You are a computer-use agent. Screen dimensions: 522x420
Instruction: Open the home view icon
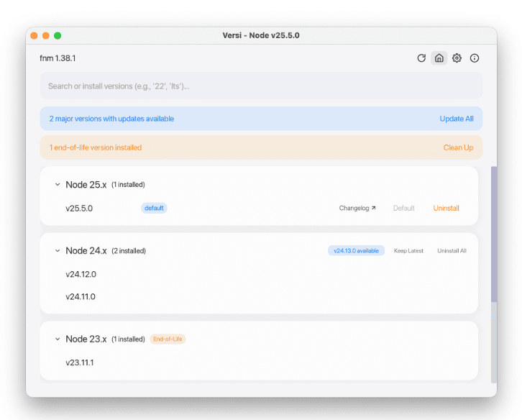point(439,58)
